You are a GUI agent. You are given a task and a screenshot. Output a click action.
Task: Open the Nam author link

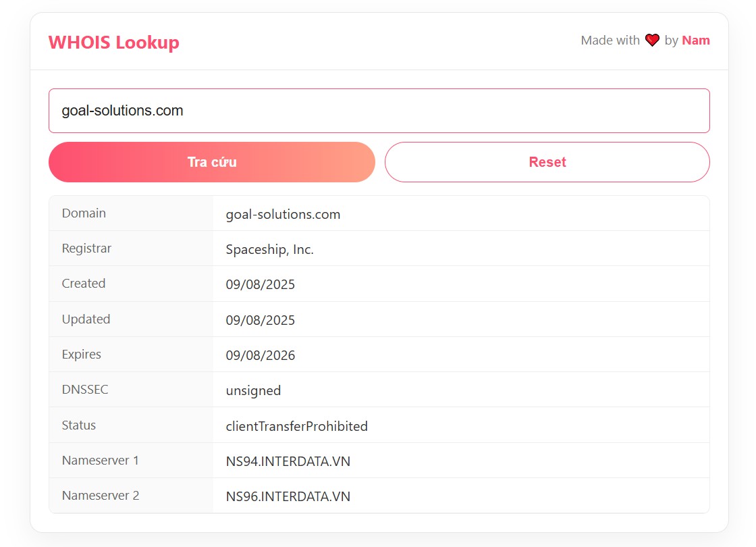tap(695, 40)
